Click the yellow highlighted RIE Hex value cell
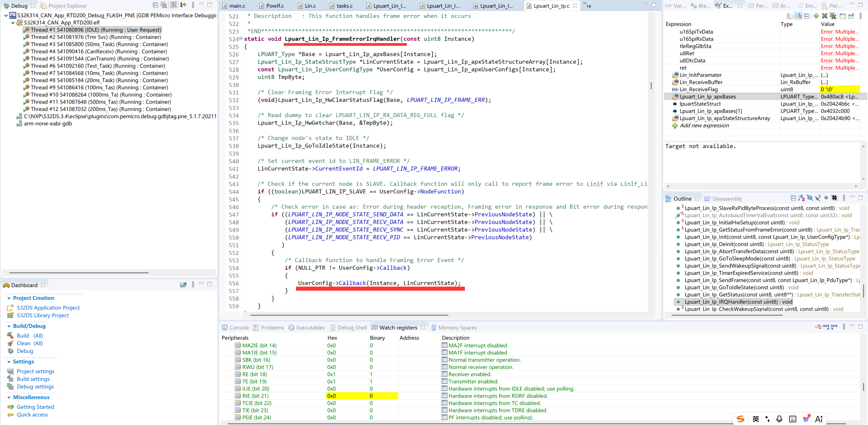The image size is (868, 425). 347,396
